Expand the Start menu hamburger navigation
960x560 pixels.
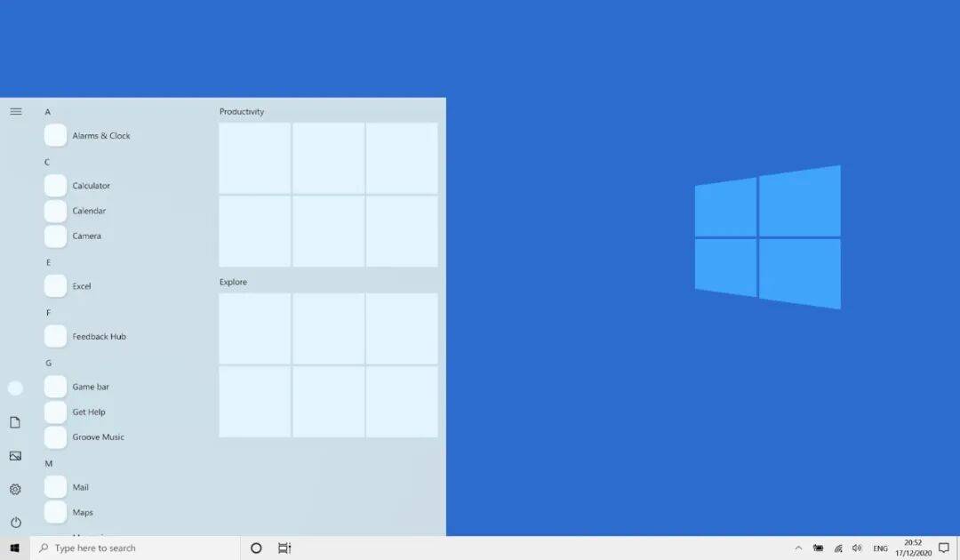(15, 111)
